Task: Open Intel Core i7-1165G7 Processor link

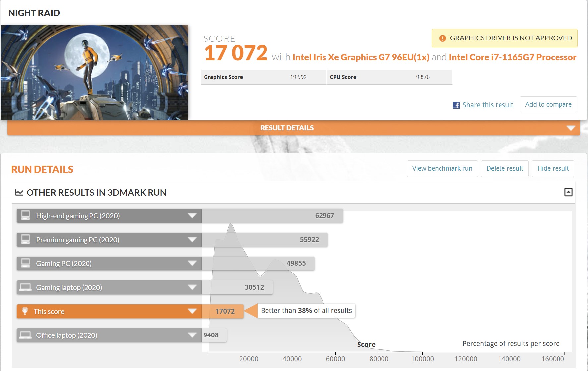Action: coord(513,57)
